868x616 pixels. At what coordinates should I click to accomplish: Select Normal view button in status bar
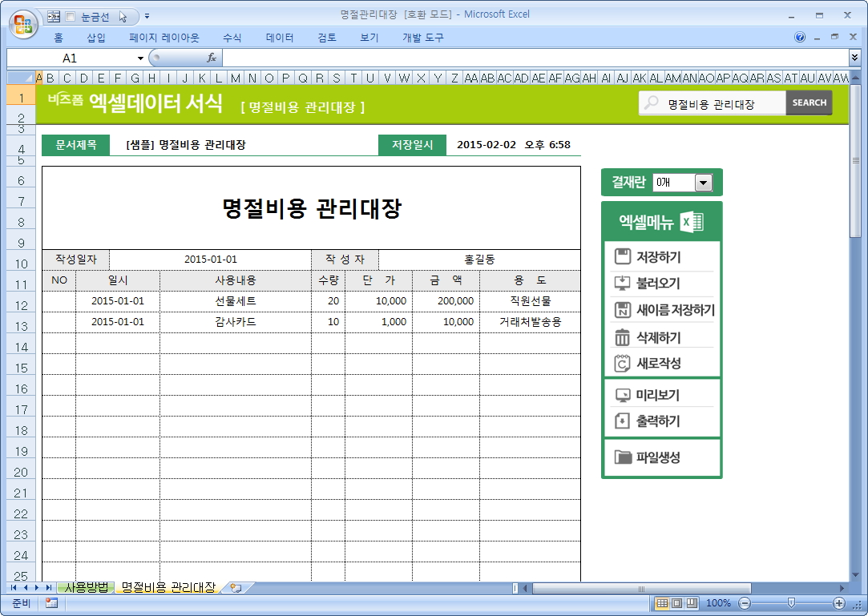tap(662, 603)
